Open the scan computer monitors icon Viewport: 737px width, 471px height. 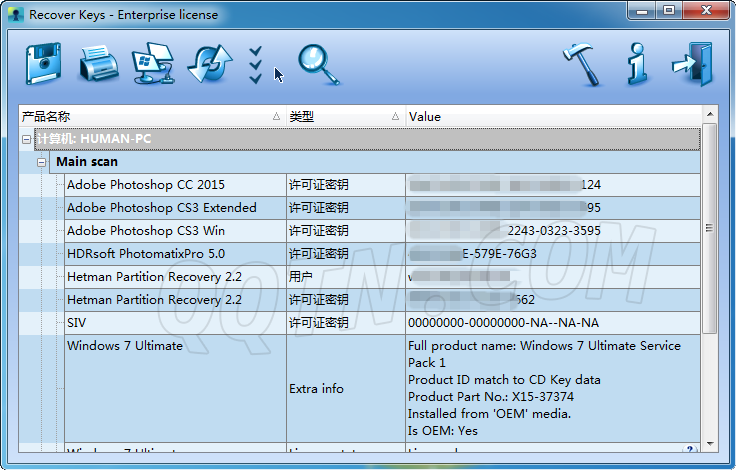click(x=153, y=65)
